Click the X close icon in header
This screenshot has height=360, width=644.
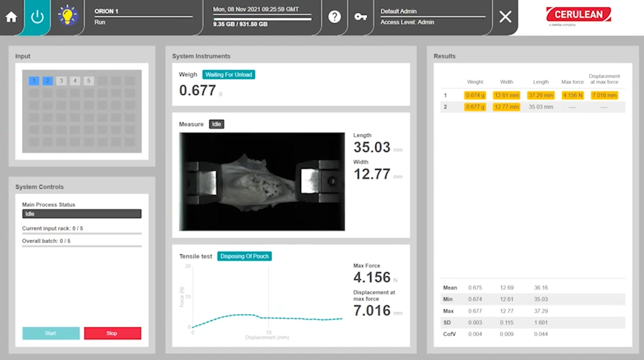505,17
